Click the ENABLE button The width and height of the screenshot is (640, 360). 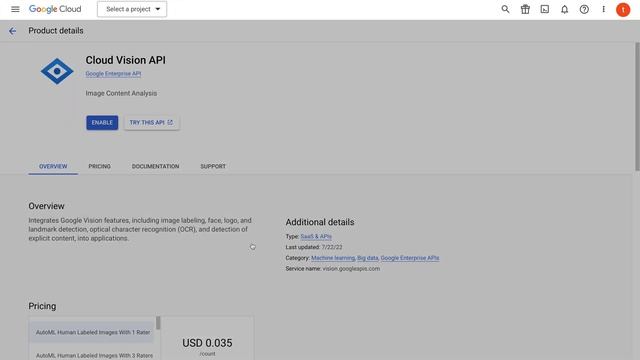tap(102, 122)
